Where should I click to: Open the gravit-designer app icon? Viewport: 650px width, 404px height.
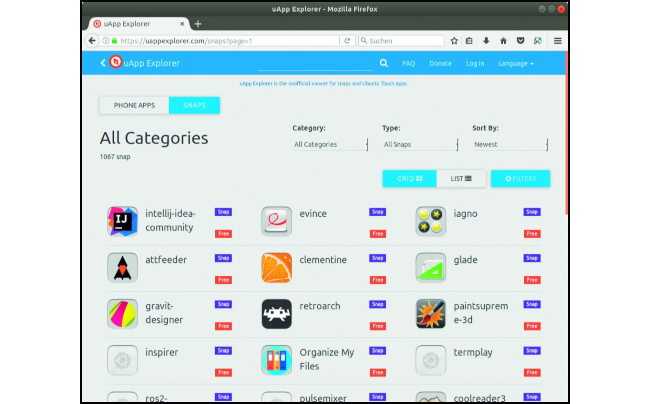coord(122,314)
